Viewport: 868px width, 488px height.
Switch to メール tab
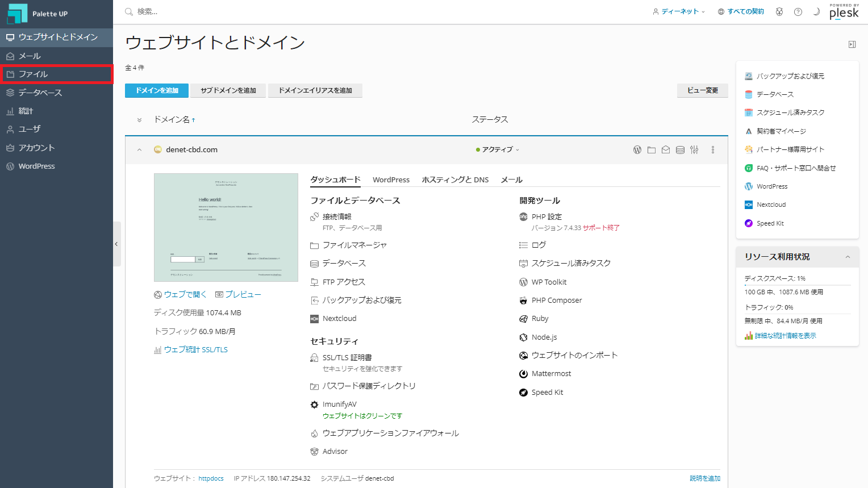[511, 180]
